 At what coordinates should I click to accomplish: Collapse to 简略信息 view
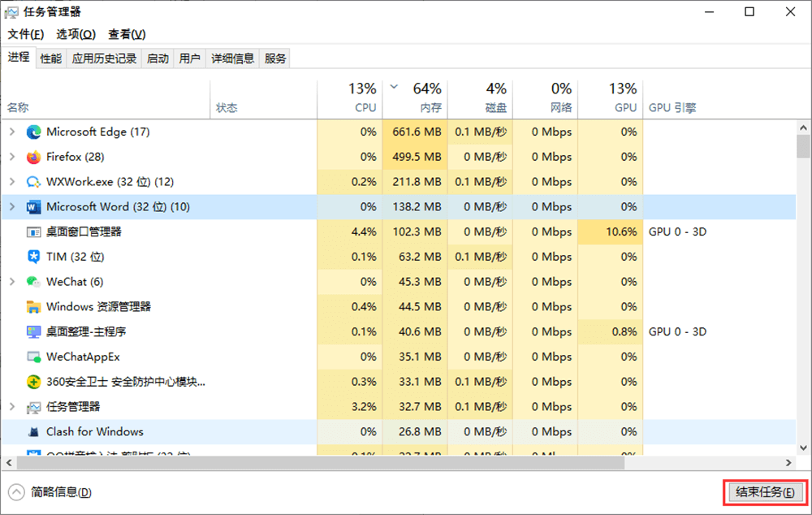click(50, 492)
